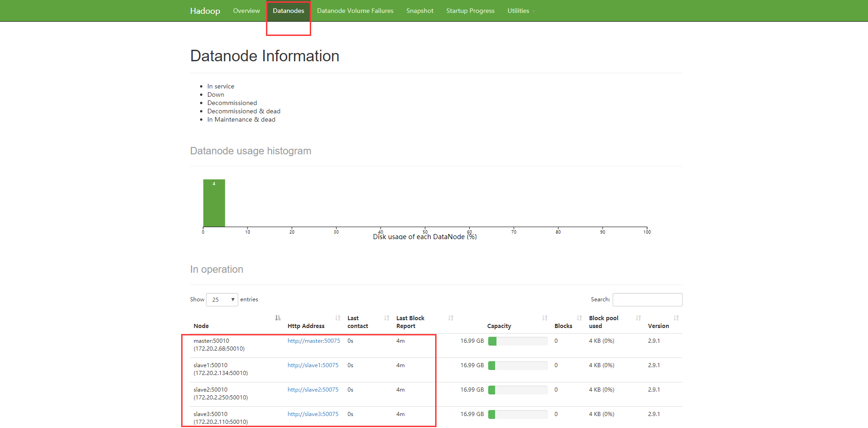868x428 pixels.
Task: Click the slave1 capacity usage bar
Action: [518, 365]
